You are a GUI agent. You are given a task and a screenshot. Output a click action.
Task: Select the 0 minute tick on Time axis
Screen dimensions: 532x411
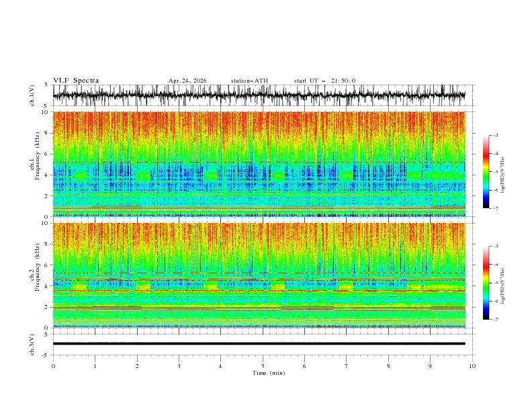(53, 366)
